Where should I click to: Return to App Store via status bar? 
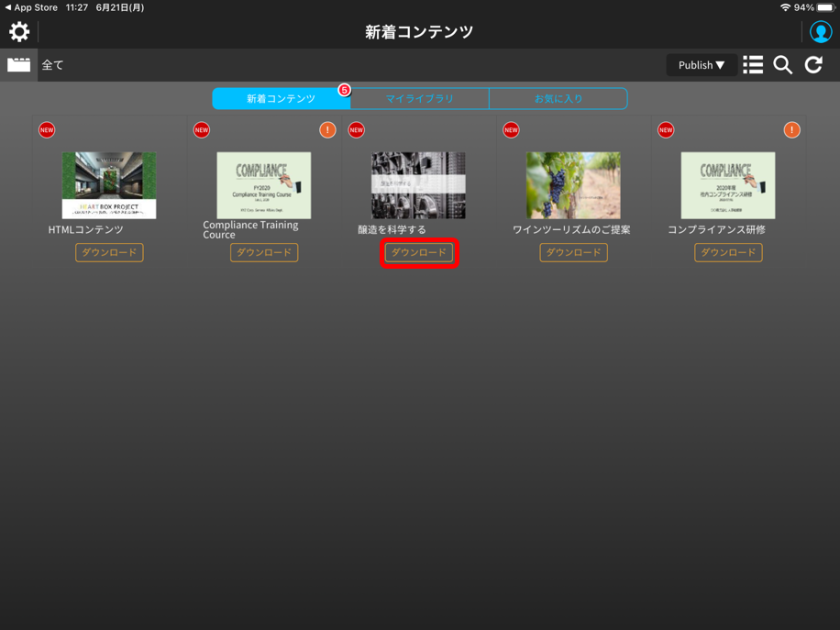click(30, 7)
